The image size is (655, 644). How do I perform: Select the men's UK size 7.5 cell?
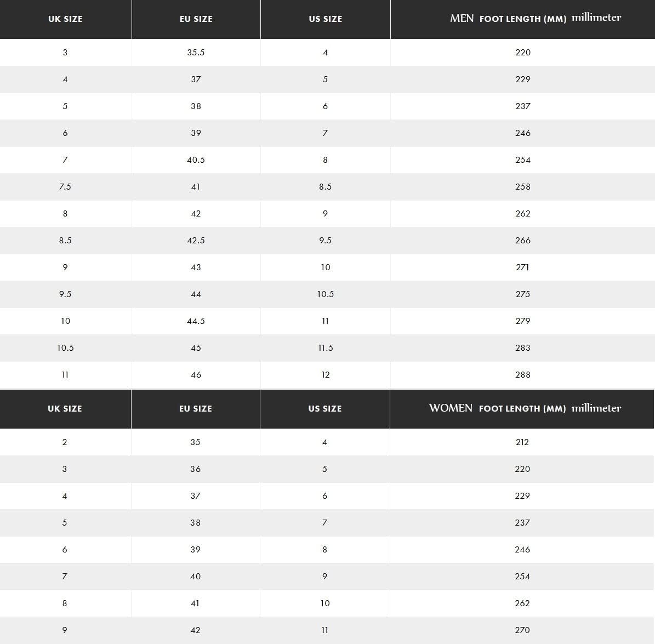click(x=65, y=187)
